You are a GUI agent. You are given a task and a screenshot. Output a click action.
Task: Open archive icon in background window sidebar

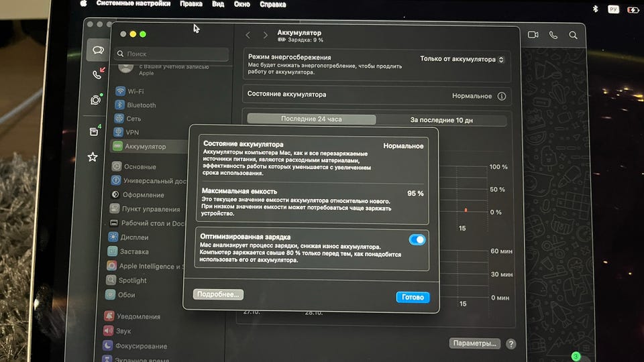(94, 131)
